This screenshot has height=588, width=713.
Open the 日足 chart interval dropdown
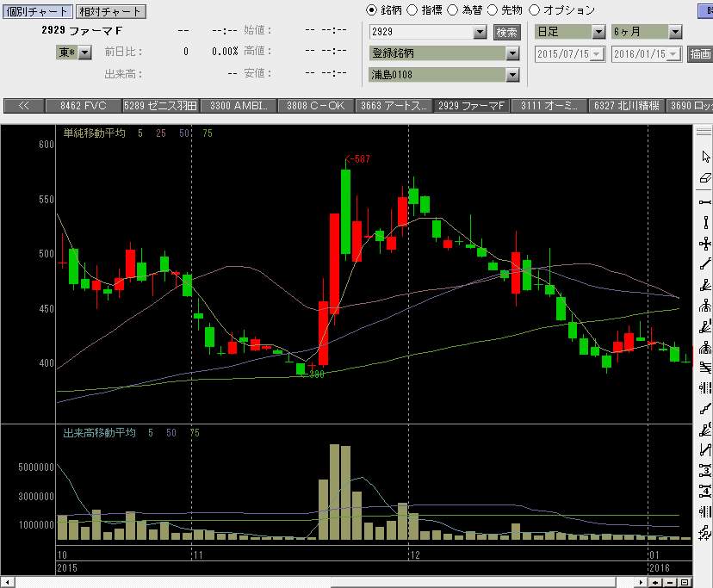click(598, 32)
